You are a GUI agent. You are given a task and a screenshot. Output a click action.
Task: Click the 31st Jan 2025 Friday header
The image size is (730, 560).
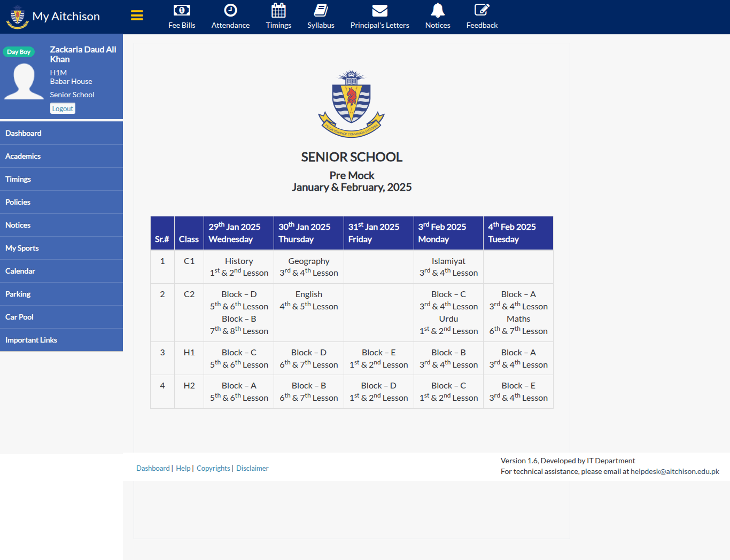pos(379,233)
